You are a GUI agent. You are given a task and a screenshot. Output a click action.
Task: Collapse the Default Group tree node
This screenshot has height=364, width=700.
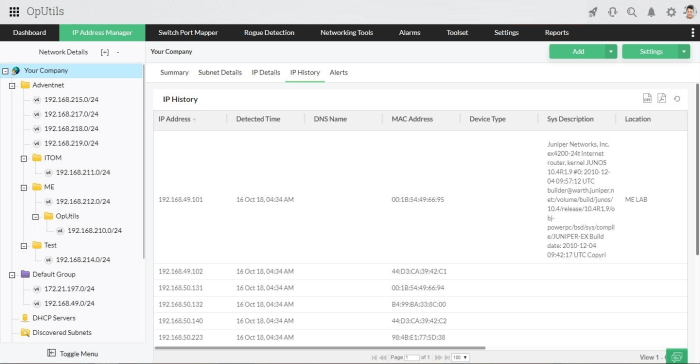(x=12, y=275)
